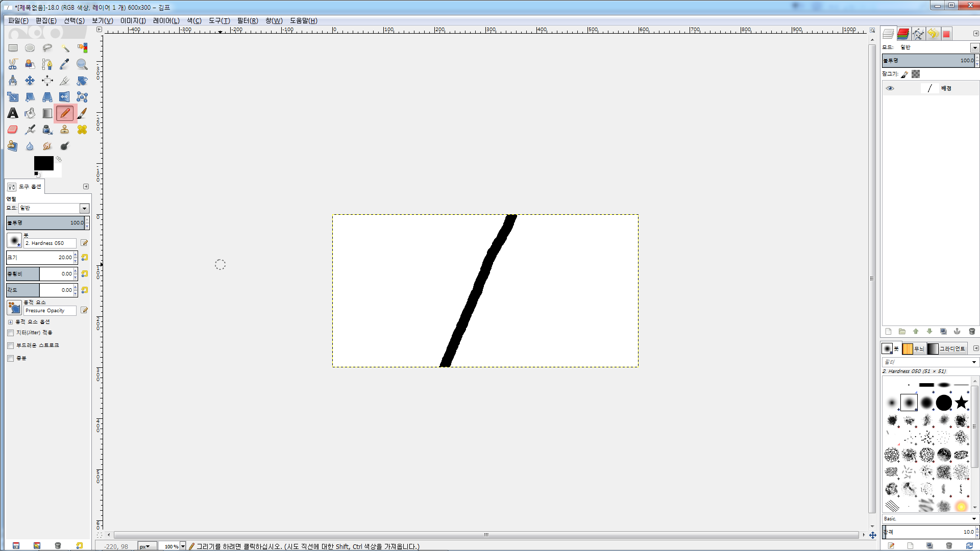Select the Airbrush tool
This screenshot has width=980, height=551.
(30, 130)
